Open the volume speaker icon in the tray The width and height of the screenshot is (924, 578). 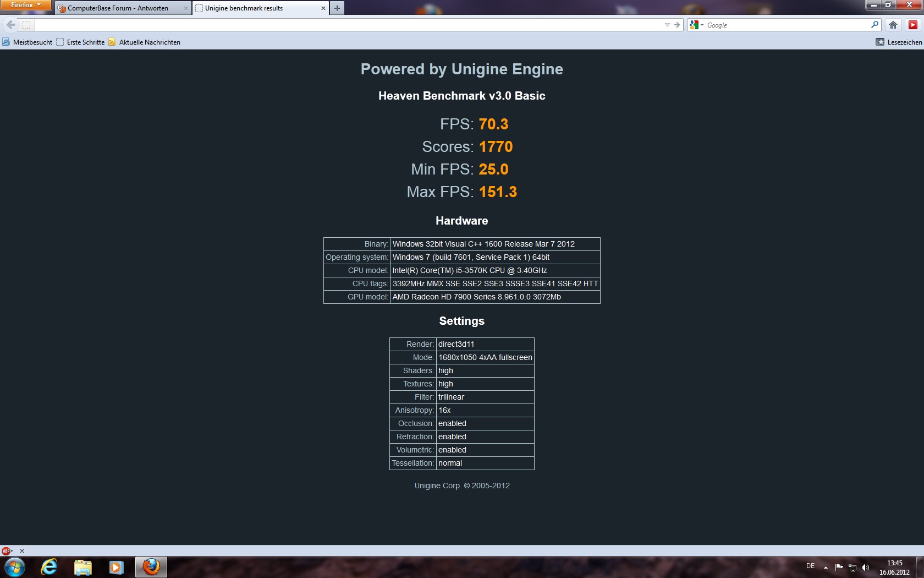pyautogui.click(x=865, y=567)
